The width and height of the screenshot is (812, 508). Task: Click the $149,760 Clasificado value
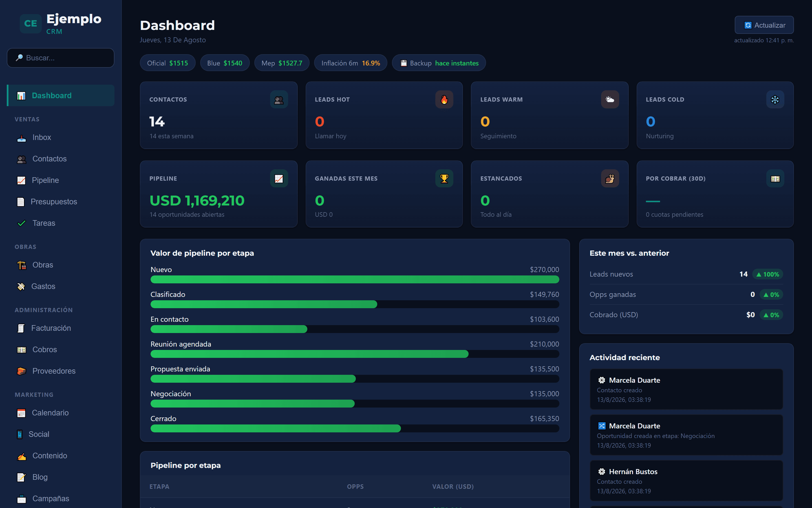(x=544, y=295)
